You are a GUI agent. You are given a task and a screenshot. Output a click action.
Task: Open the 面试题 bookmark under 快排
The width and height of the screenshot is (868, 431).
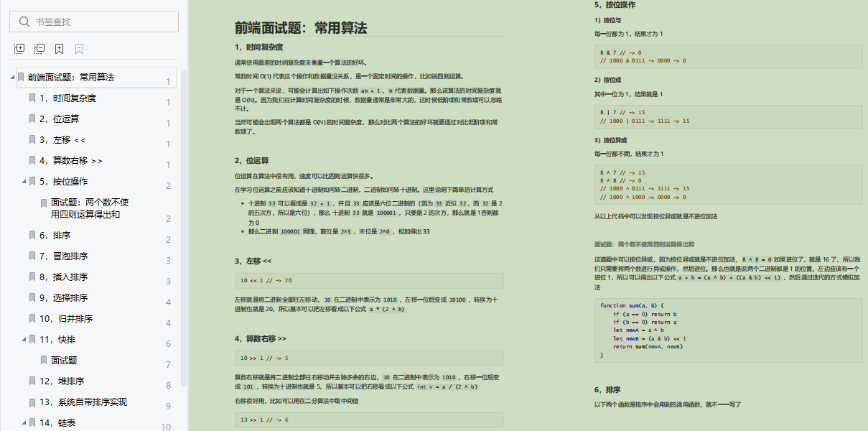tap(64, 361)
